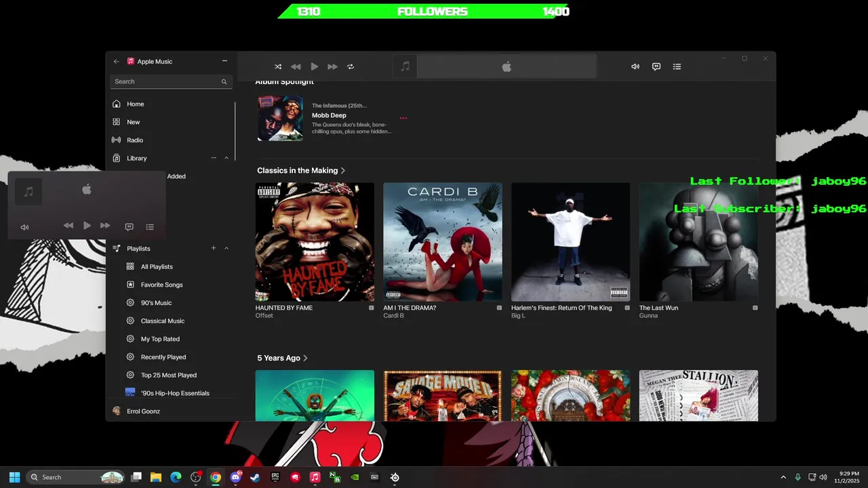Screen dimensions: 868x488
Task: Open The Last Wun album cover
Action: point(698,242)
